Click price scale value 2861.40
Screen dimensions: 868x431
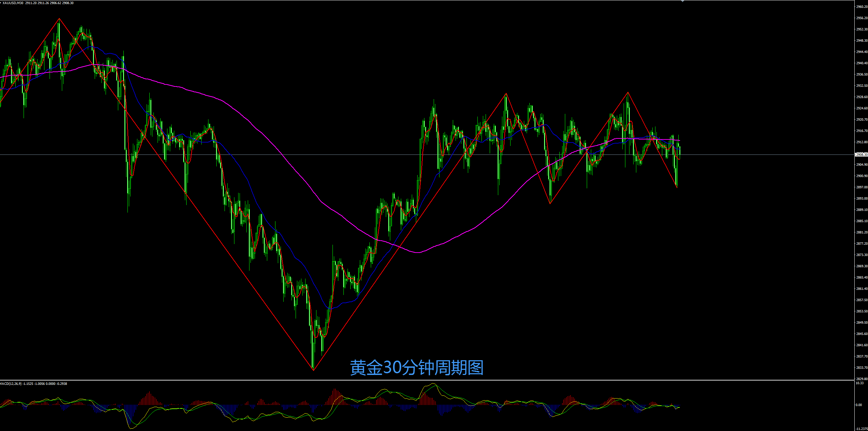coord(862,289)
